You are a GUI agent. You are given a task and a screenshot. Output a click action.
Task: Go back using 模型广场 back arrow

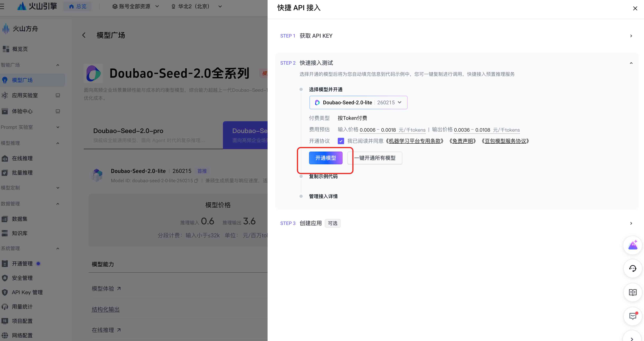click(84, 35)
